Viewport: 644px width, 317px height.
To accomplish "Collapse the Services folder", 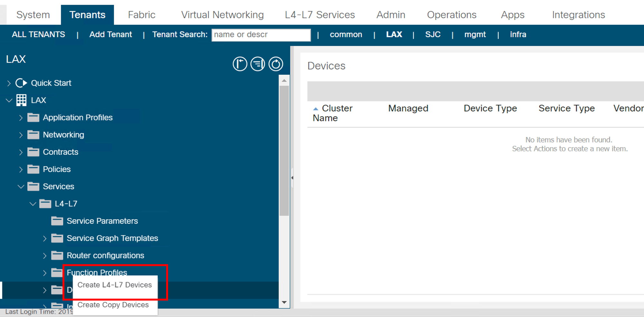I will pos(21,187).
